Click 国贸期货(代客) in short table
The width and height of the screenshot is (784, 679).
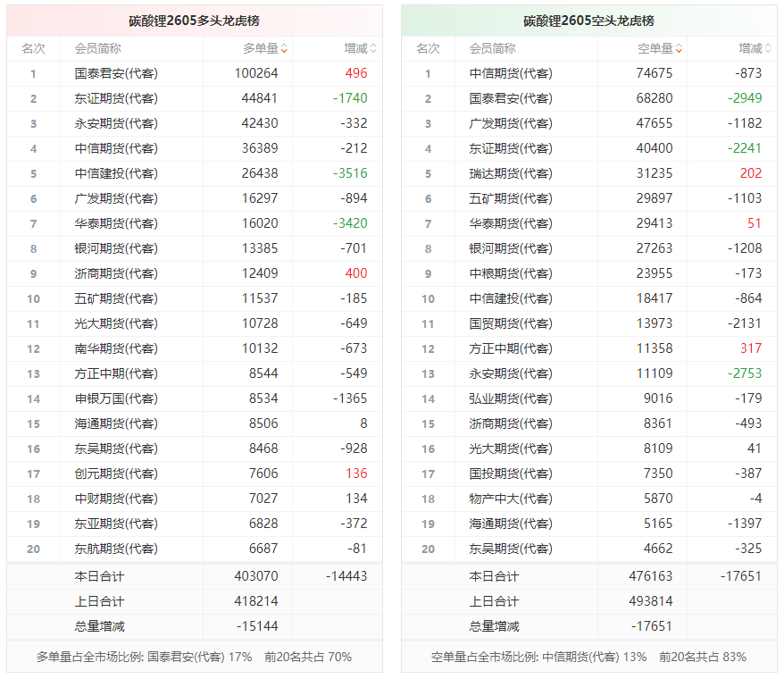[x=511, y=323]
